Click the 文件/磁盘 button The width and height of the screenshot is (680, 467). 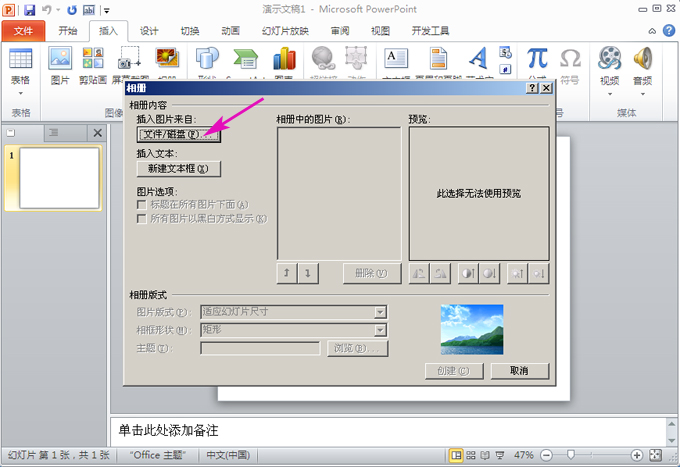click(x=178, y=134)
